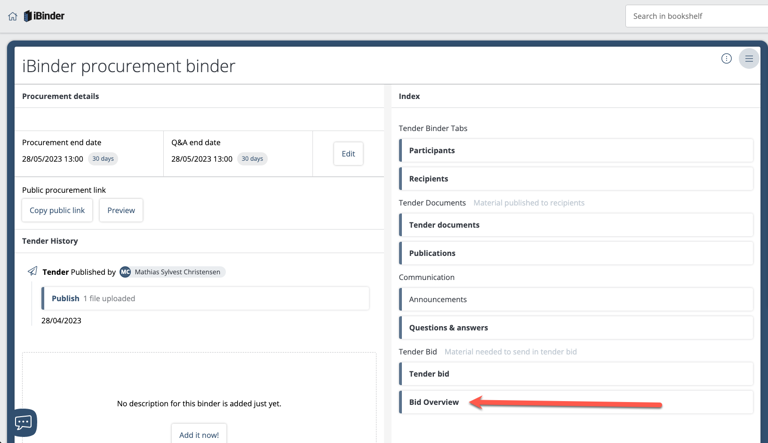The image size is (768, 443).
Task: Open the hamburger menu icon
Action: pos(748,59)
